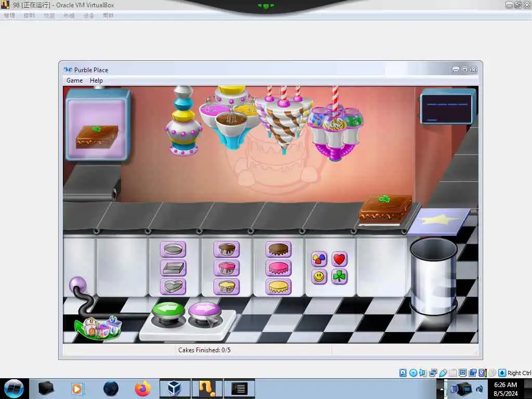Image resolution: width=532 pixels, height=399 pixels.
Task: Choose the chocolate batter button
Action: (227, 249)
